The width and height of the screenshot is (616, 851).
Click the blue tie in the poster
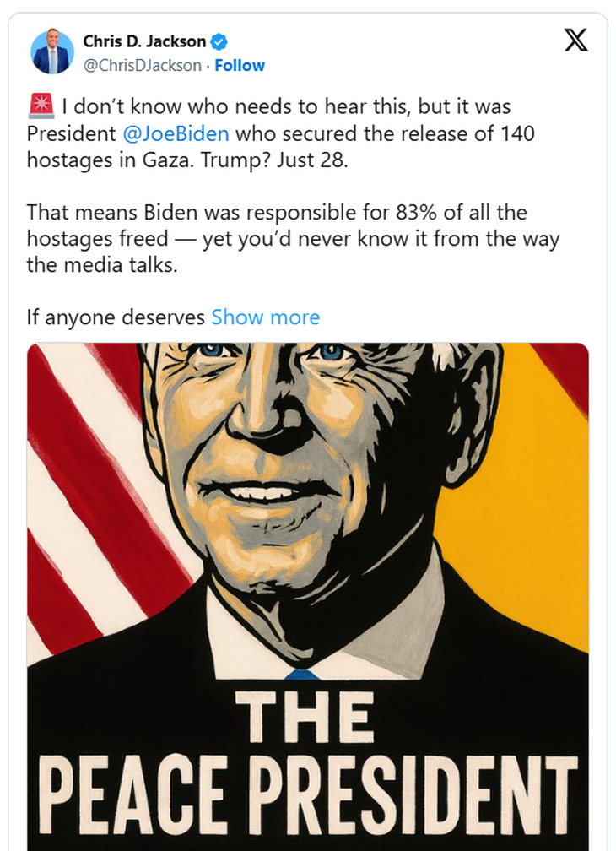pos(301,674)
